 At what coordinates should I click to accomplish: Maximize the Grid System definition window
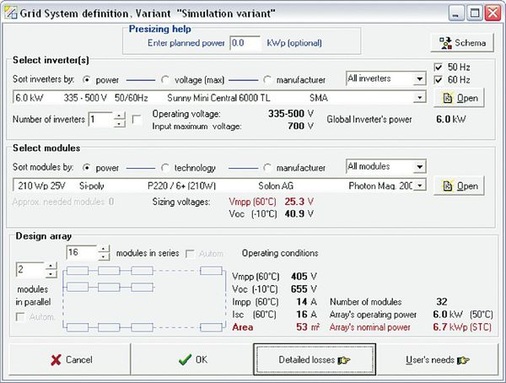pos(474,14)
